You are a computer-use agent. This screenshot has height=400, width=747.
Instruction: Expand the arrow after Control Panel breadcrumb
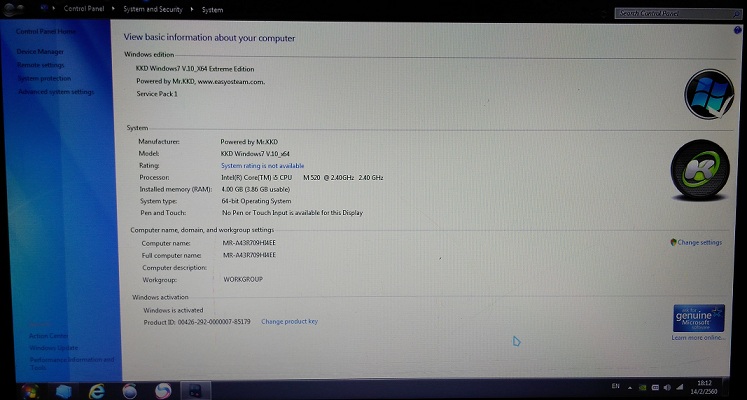tap(114, 9)
